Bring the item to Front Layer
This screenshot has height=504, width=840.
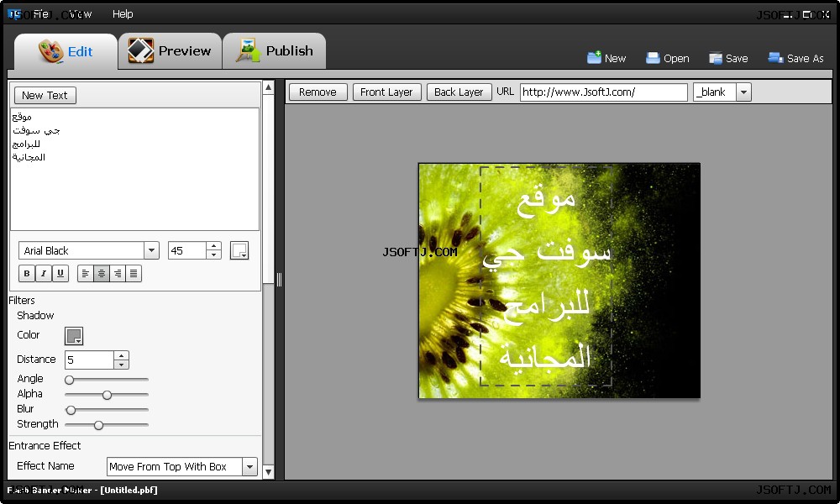pos(386,92)
